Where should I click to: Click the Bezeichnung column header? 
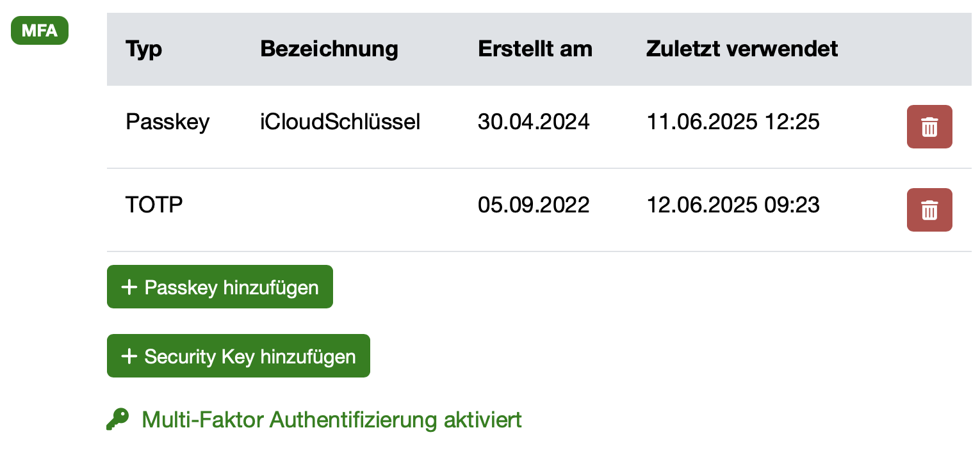tap(329, 49)
